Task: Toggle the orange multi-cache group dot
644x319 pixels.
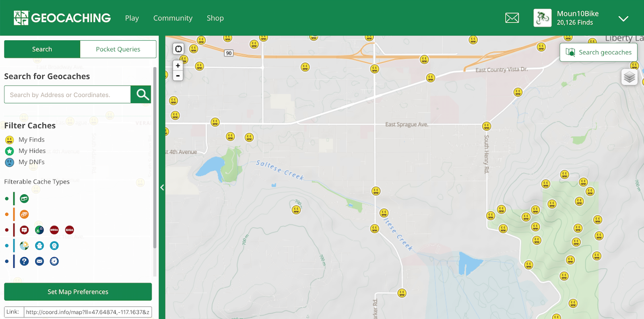Action: click(x=7, y=214)
